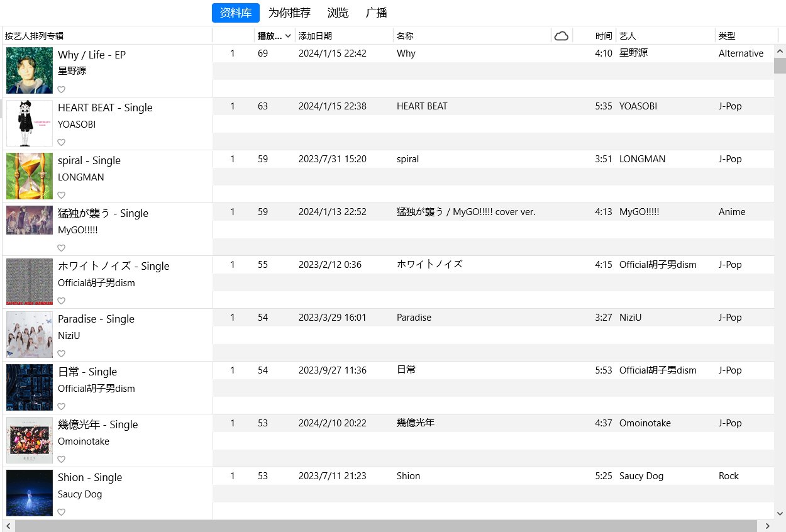Select the song ホワイトノイズ in track list

click(x=429, y=265)
